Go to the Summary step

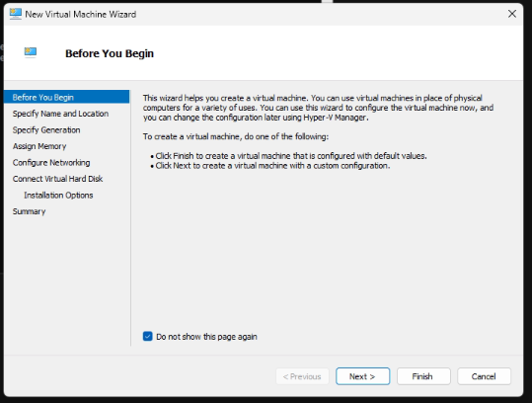point(30,211)
